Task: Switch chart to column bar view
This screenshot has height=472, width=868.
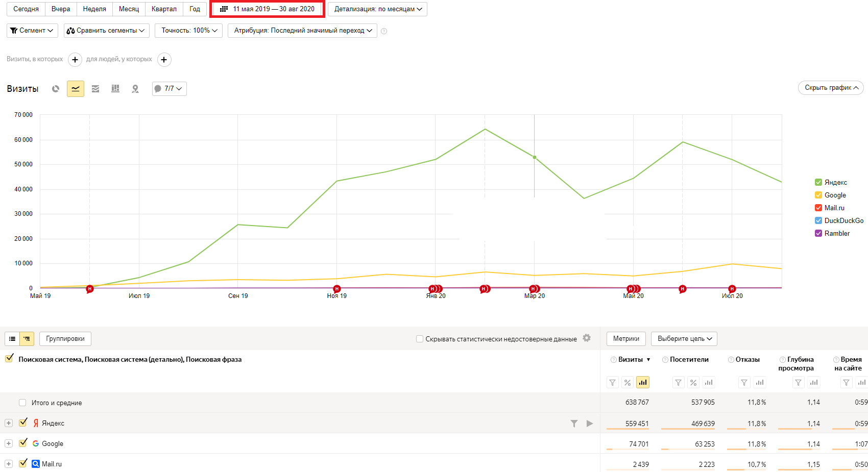Action: [x=115, y=89]
